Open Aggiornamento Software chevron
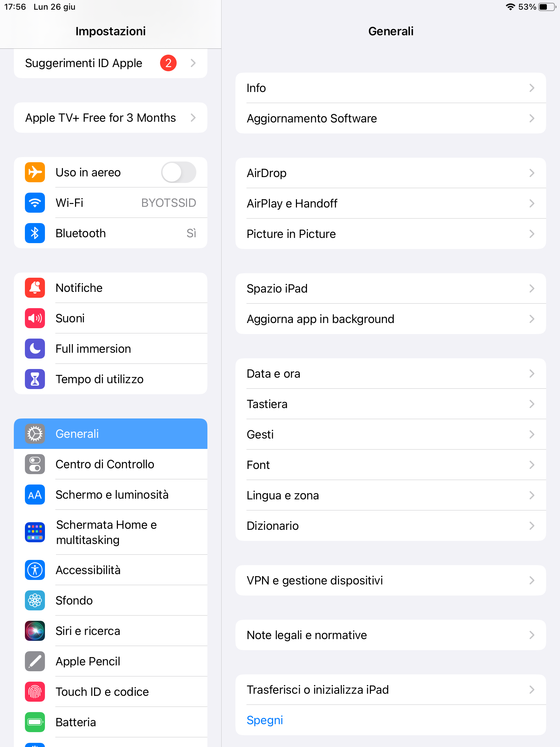 532,118
